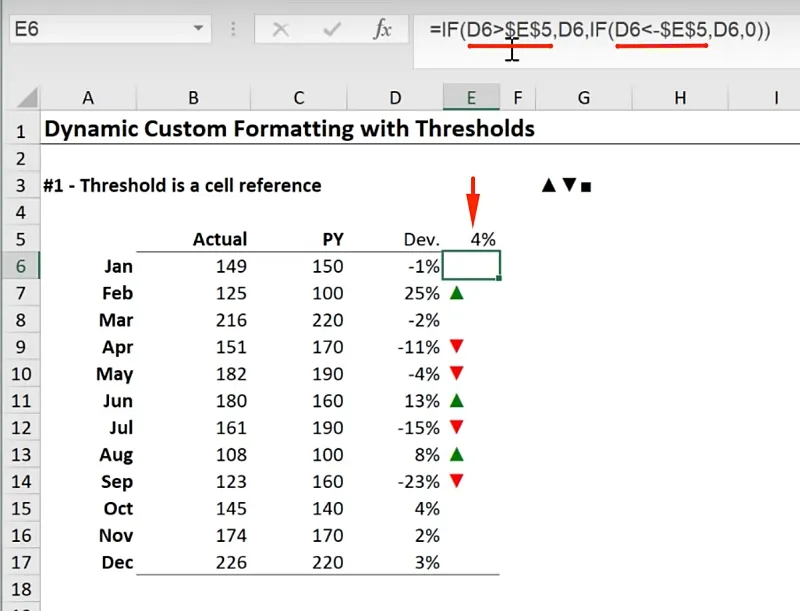Viewport: 800px width, 611px height.
Task: Click the 4% threshold cell
Action: point(471,239)
